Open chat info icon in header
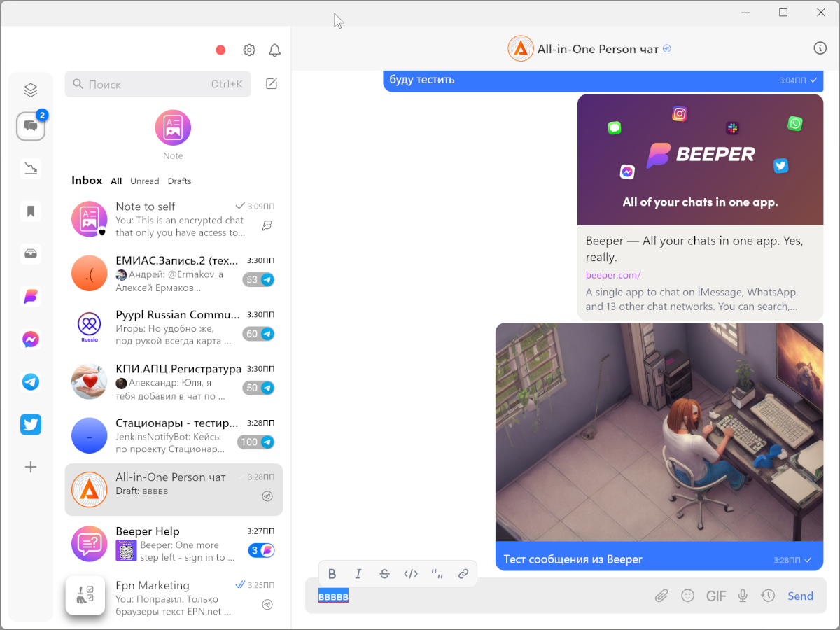Screen dimensions: 840x630 click(820, 48)
